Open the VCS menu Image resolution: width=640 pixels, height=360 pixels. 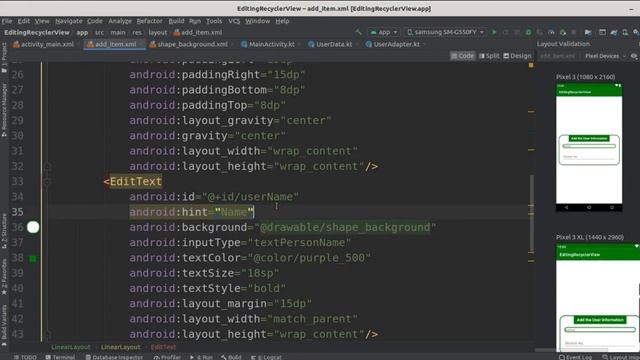(x=234, y=21)
